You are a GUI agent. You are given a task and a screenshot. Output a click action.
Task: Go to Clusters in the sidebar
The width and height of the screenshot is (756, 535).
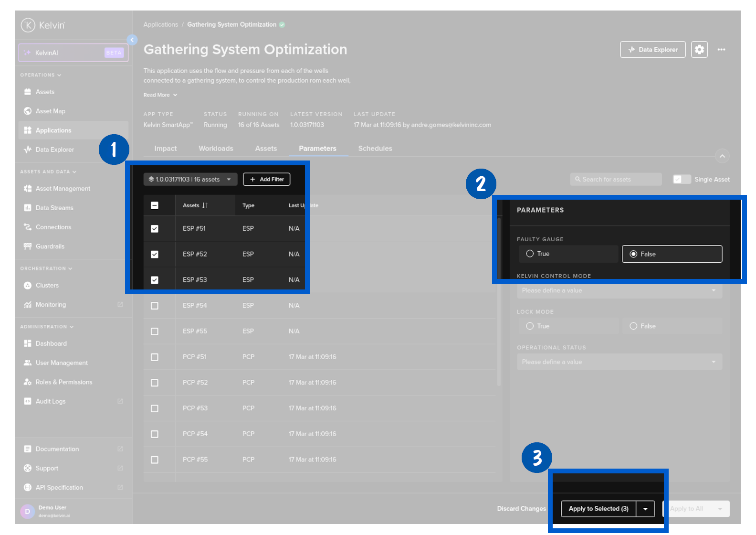click(47, 286)
